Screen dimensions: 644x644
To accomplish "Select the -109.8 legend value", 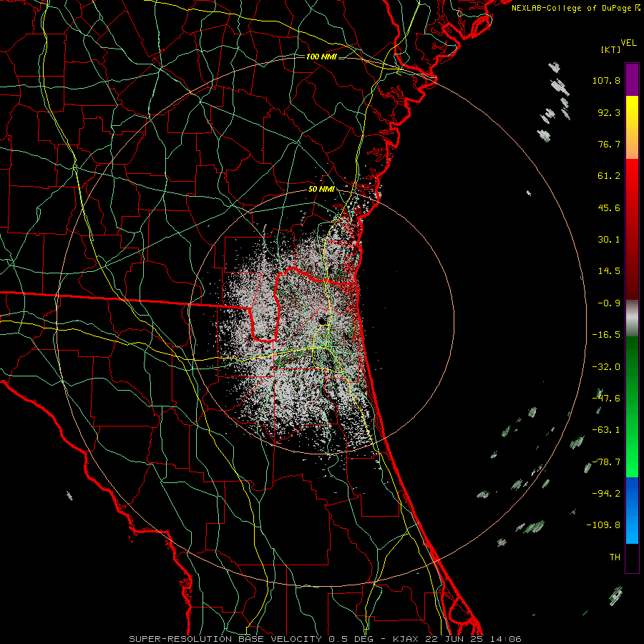I will tap(604, 525).
